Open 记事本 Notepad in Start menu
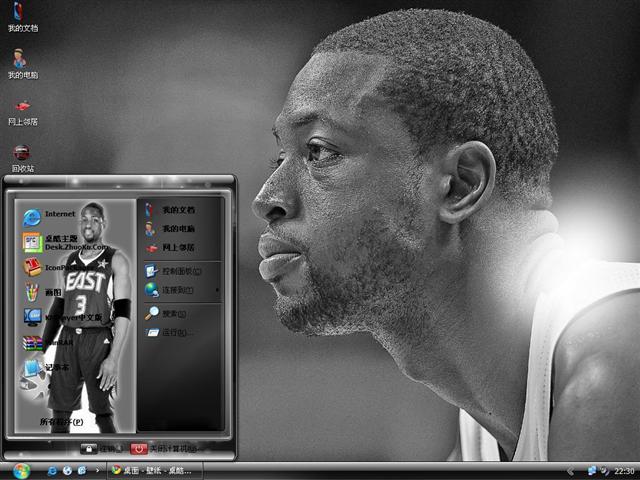Image resolution: width=640 pixels, height=480 pixels. coord(46,368)
